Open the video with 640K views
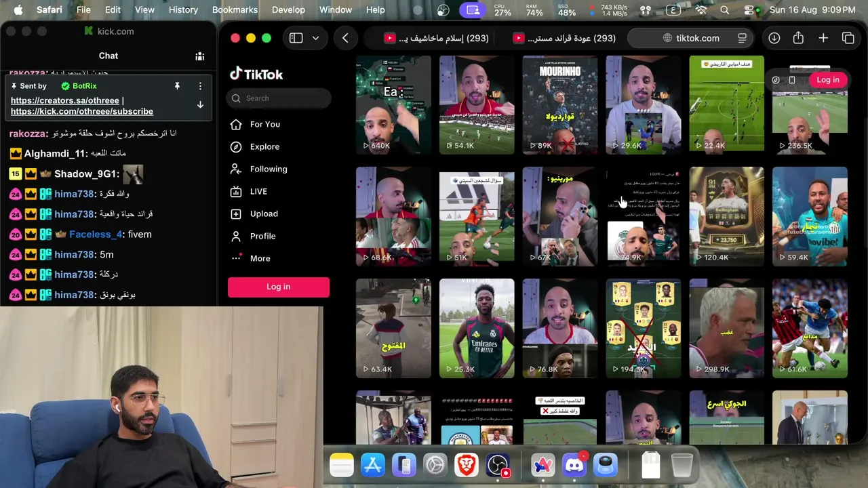Viewport: 868px width, 488px height. tap(393, 105)
